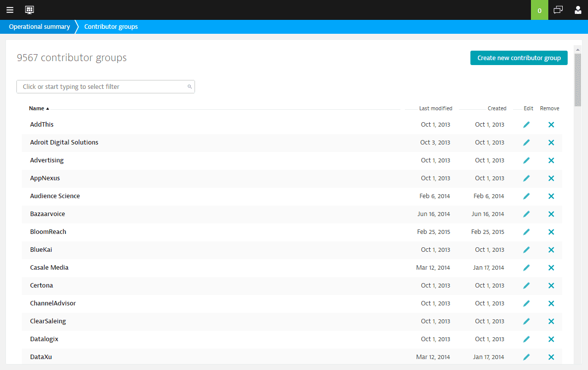
Task: Select the BloomReach row name
Action: (48, 232)
